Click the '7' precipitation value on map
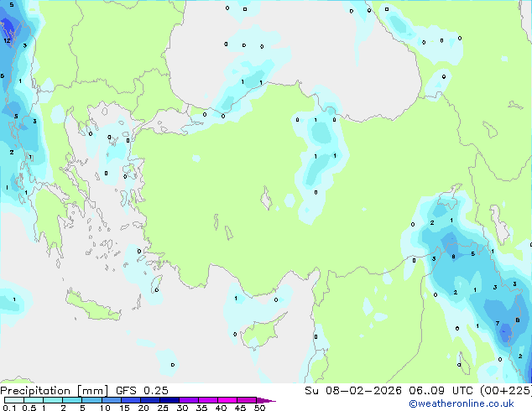Viewport: 532px width, 411px height. point(498,323)
